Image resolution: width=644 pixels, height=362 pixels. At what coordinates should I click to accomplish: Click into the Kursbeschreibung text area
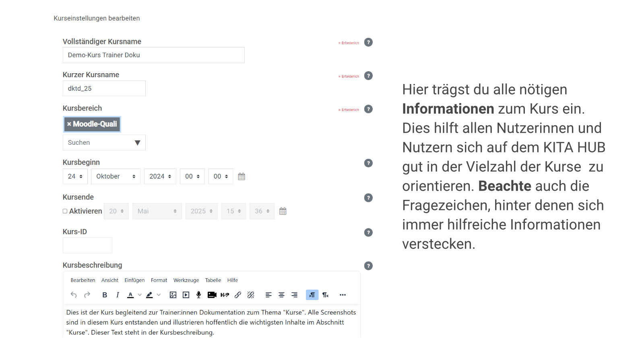tap(212, 322)
